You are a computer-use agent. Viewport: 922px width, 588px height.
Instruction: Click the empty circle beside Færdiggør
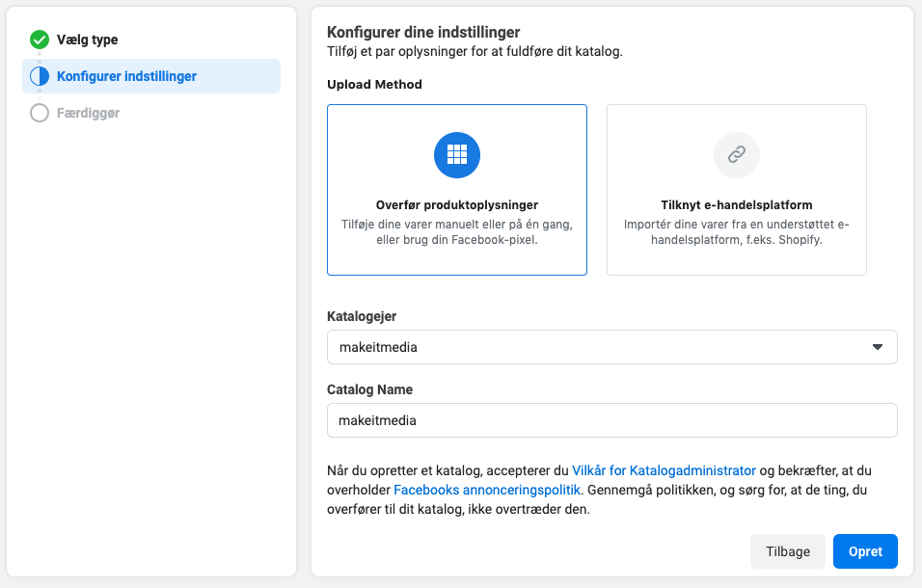click(40, 113)
